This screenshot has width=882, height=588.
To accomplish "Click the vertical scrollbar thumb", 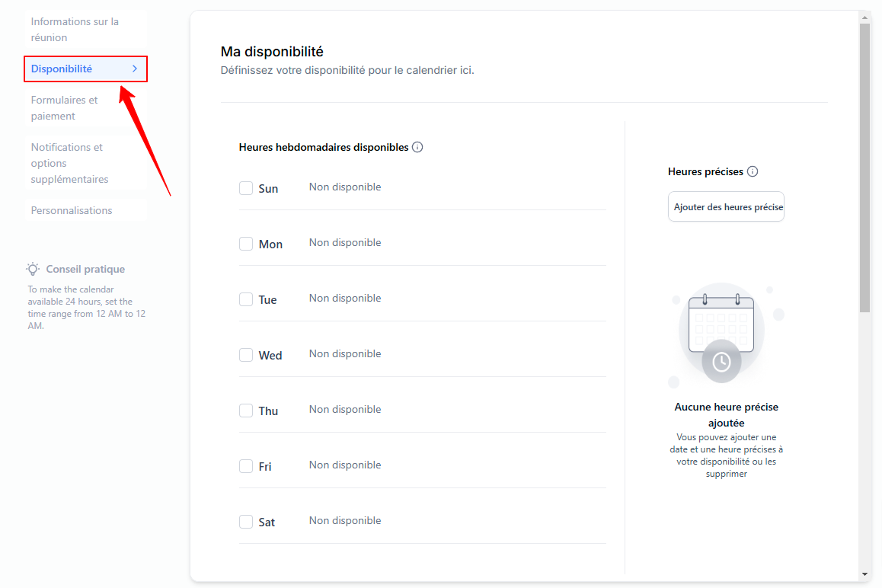I will pyautogui.click(x=864, y=168).
